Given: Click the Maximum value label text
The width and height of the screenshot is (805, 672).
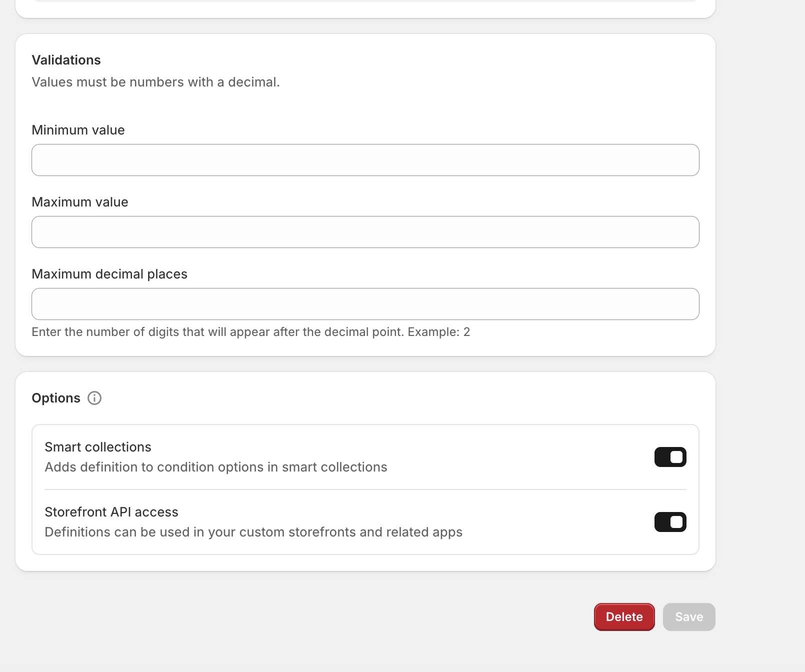Looking at the screenshot, I should click(x=80, y=202).
